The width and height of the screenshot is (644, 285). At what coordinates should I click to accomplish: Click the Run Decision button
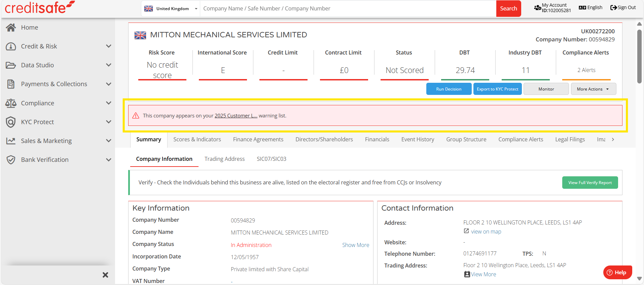click(449, 89)
